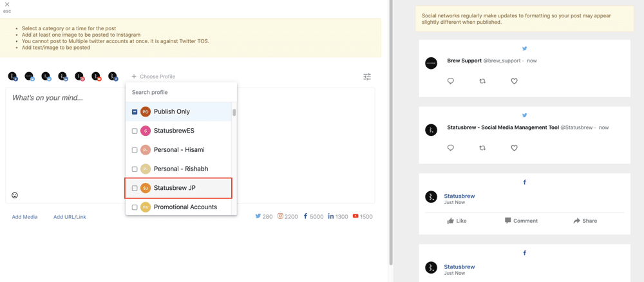The width and height of the screenshot is (644, 282).
Task: Click the LinkedIn character count icon
Action: [330, 216]
